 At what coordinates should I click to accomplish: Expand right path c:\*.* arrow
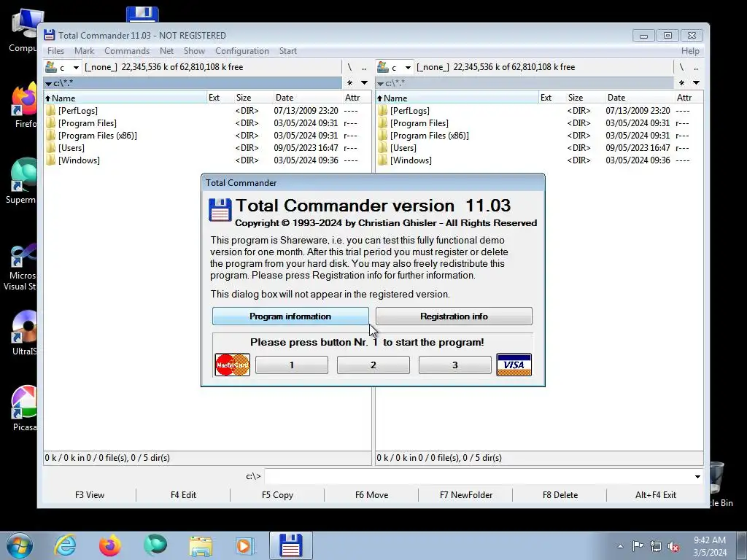380,84
